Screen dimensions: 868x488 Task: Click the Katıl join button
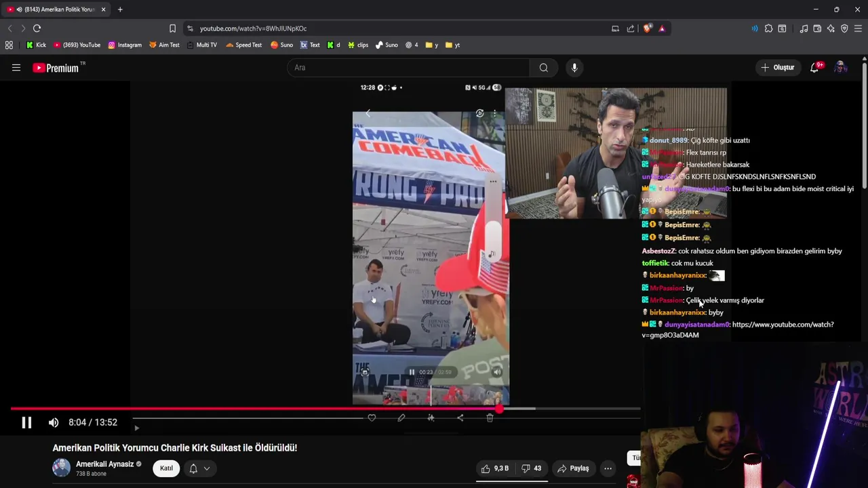(166, 468)
